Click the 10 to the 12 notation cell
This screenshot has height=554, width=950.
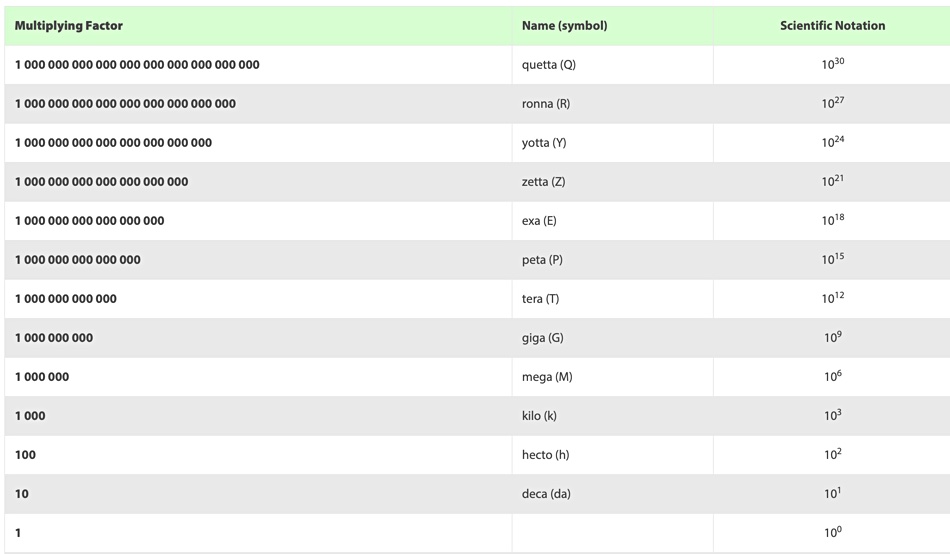point(832,299)
